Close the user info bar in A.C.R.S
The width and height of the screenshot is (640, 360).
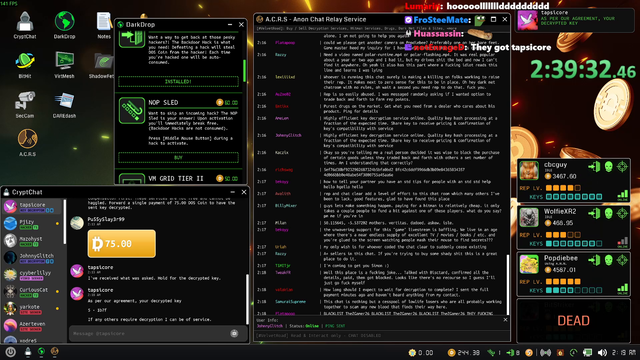tap(505, 320)
